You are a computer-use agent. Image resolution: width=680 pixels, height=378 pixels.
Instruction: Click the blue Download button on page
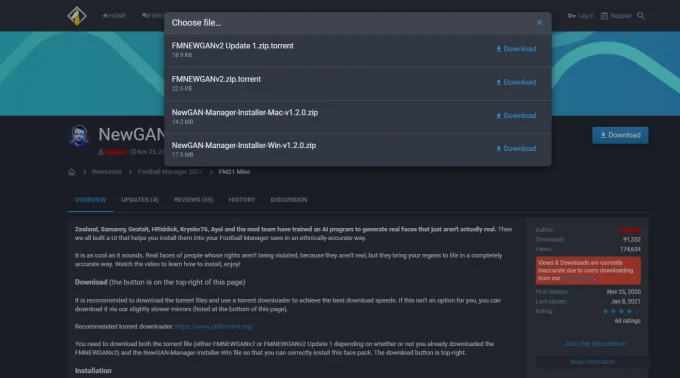click(x=620, y=135)
